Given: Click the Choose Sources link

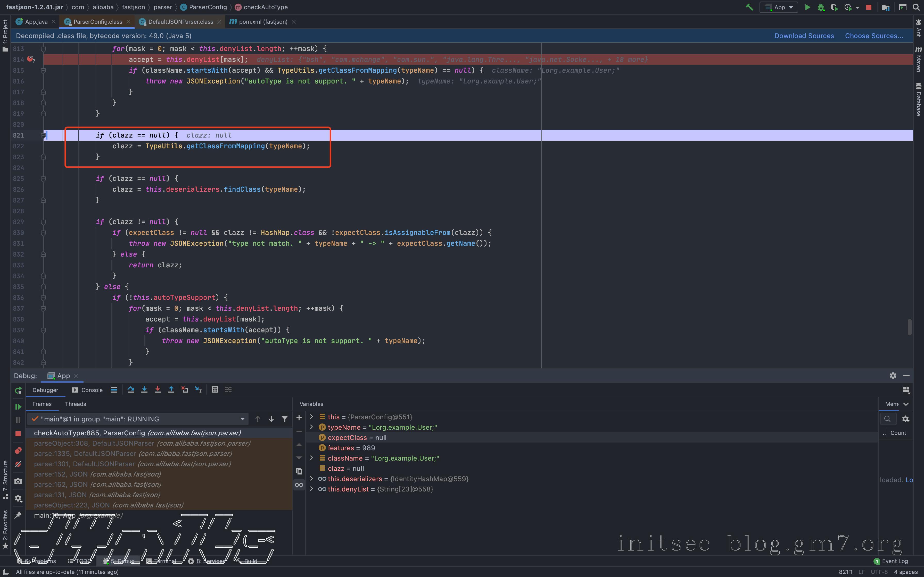Looking at the screenshot, I should [x=874, y=36].
